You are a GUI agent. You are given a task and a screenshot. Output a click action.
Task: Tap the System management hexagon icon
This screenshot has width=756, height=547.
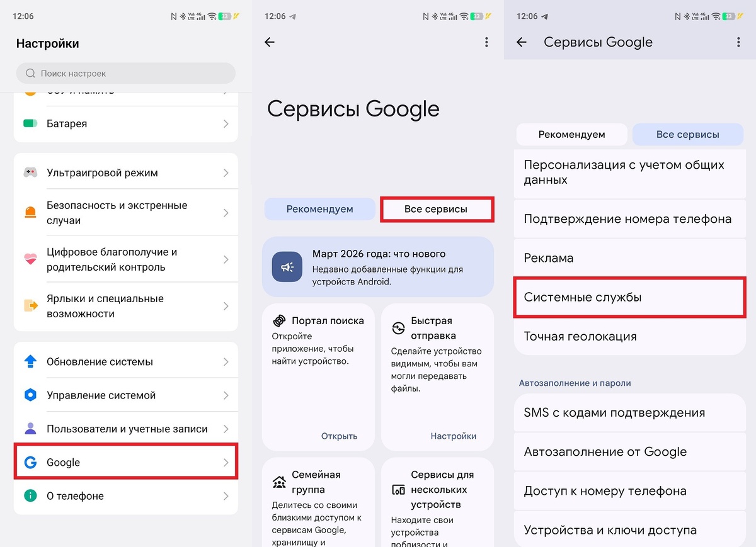coord(30,395)
